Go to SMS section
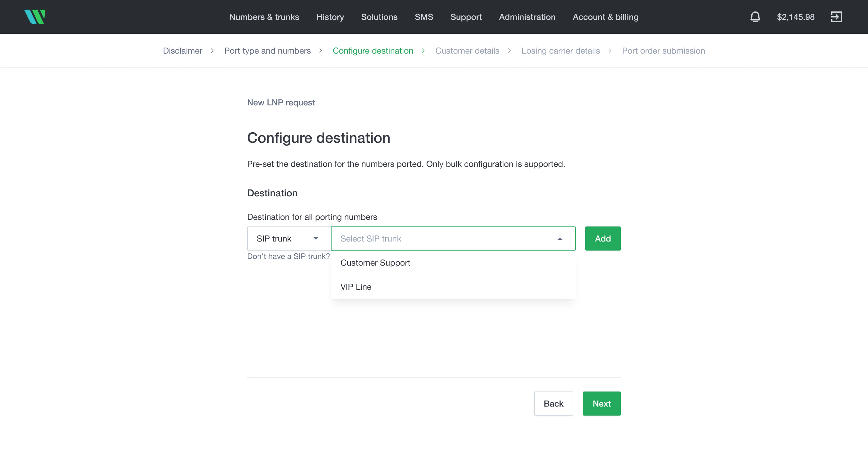This screenshot has width=868, height=471. [423, 17]
